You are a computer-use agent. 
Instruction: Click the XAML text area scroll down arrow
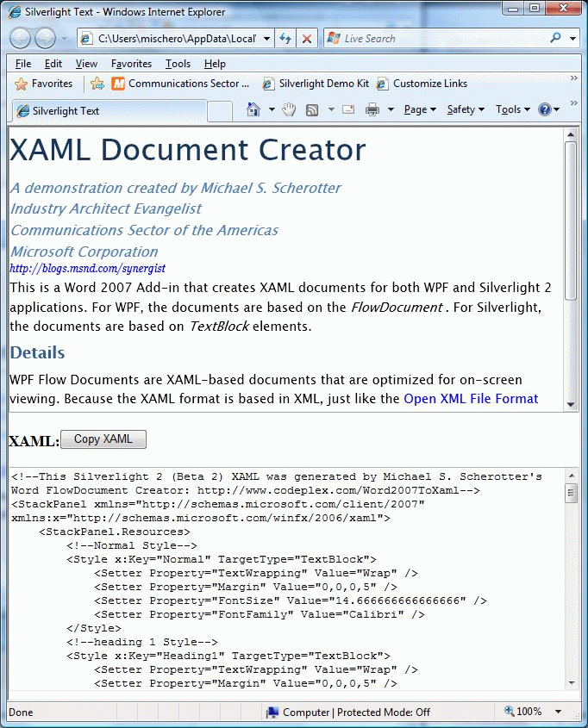pyautogui.click(x=572, y=683)
